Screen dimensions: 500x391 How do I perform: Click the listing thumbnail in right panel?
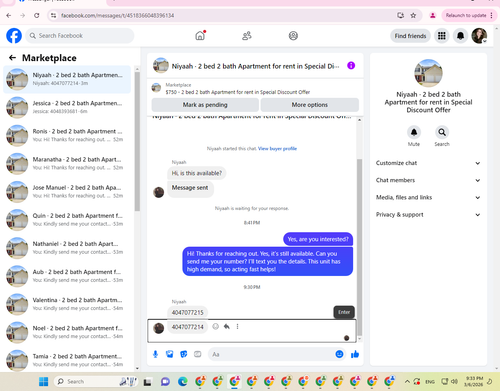428,73
